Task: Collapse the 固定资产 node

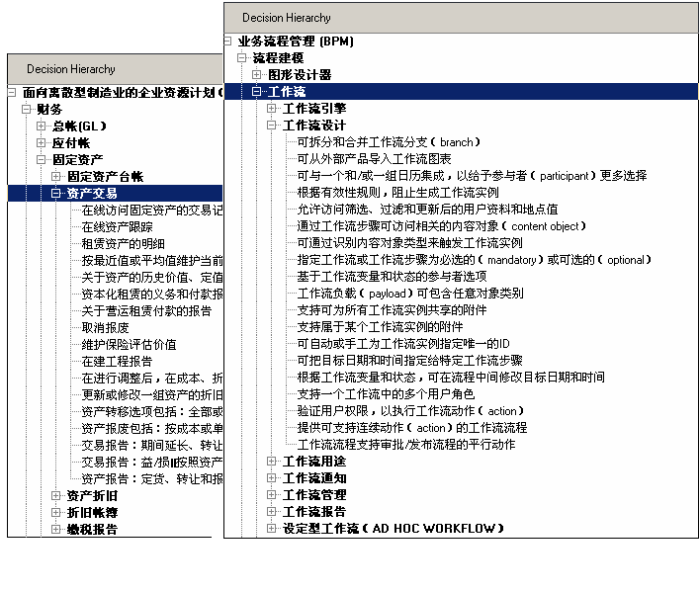Action: (42, 159)
